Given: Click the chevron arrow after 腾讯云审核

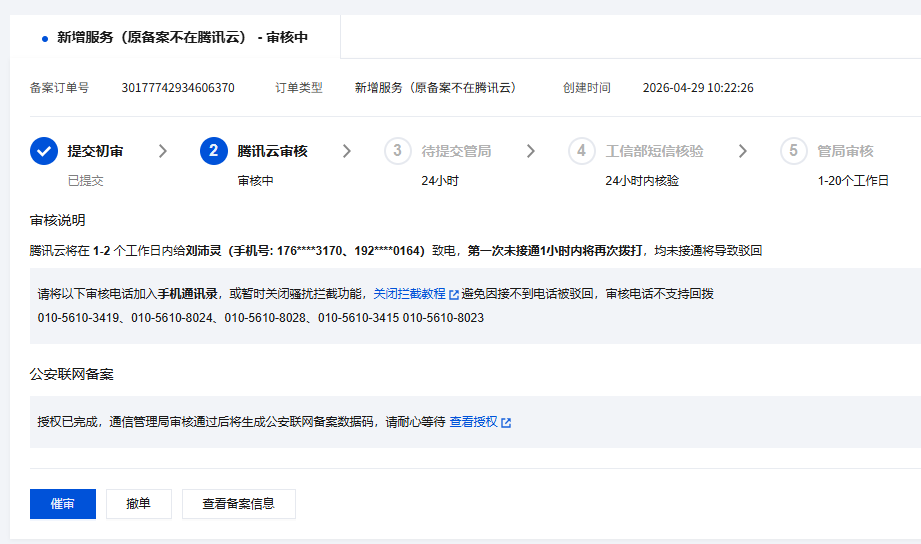Looking at the screenshot, I should [x=347, y=151].
